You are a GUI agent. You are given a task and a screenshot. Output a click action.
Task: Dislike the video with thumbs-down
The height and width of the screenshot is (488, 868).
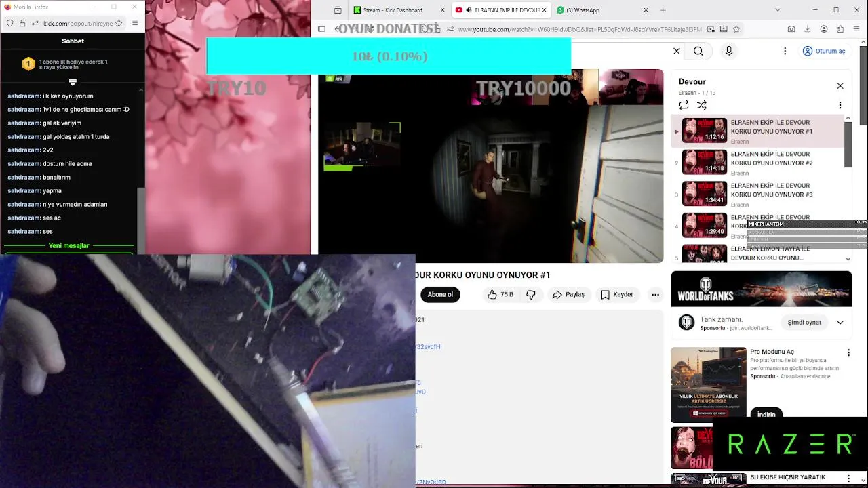[x=531, y=294]
